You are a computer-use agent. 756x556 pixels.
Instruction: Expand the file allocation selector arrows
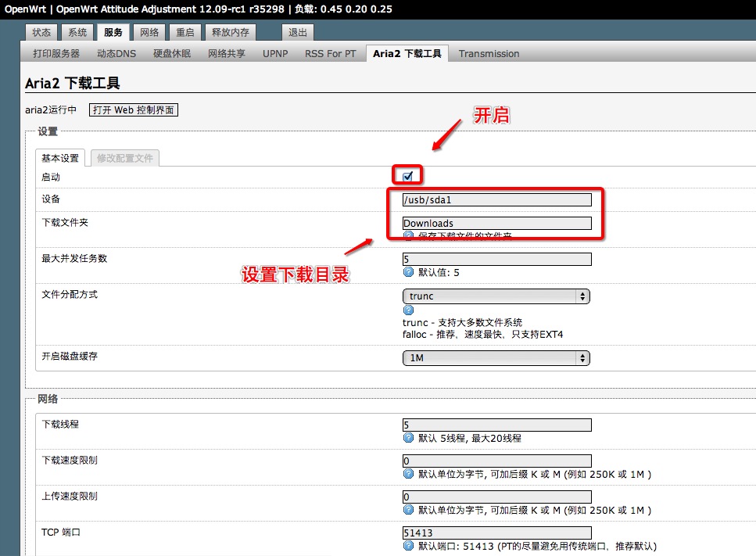click(x=582, y=296)
